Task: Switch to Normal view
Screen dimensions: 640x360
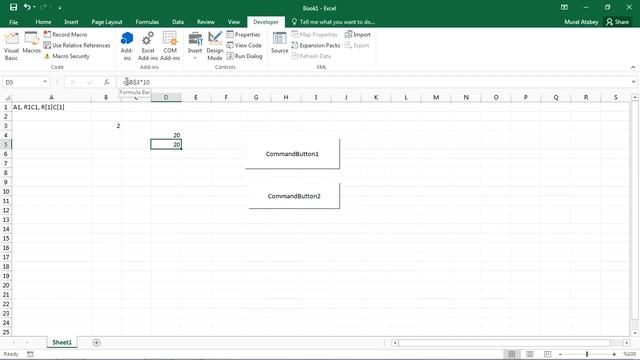Action: pyautogui.click(x=512, y=354)
